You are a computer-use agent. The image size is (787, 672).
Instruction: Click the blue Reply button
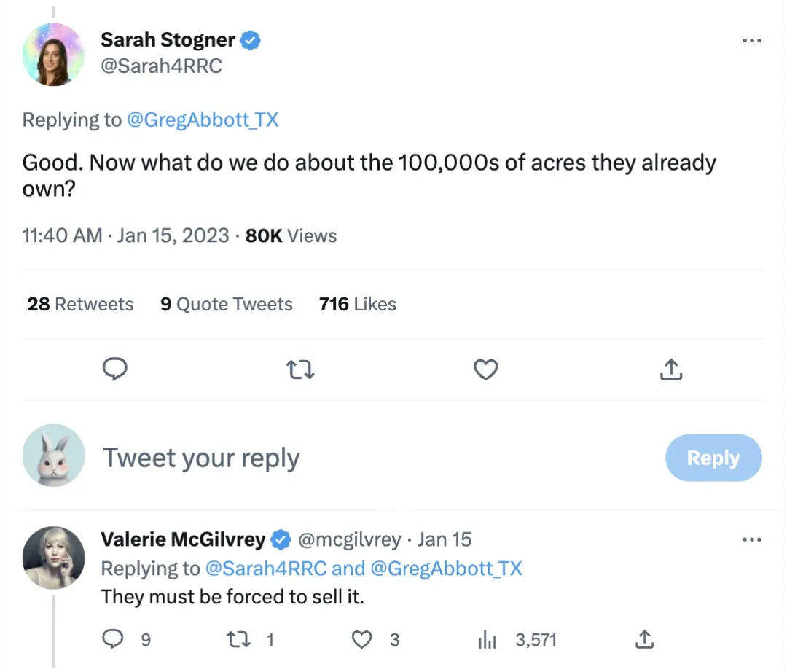[713, 458]
